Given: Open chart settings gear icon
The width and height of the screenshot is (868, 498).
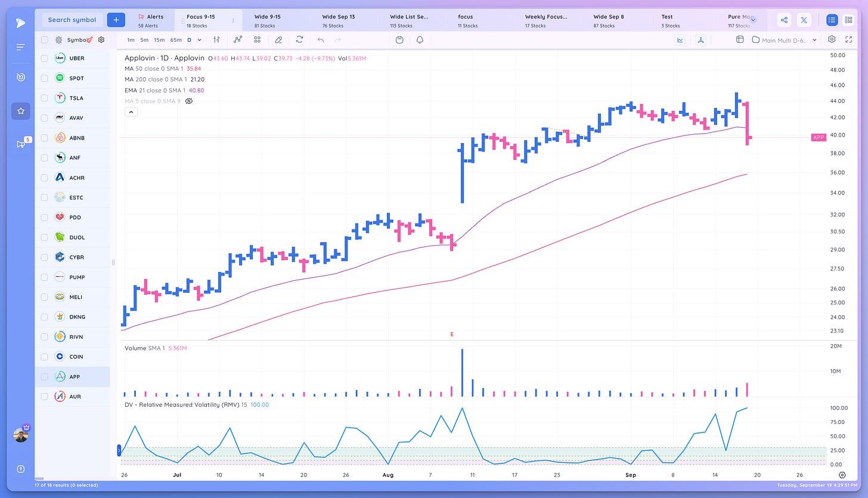Looking at the screenshot, I should click(832, 40).
